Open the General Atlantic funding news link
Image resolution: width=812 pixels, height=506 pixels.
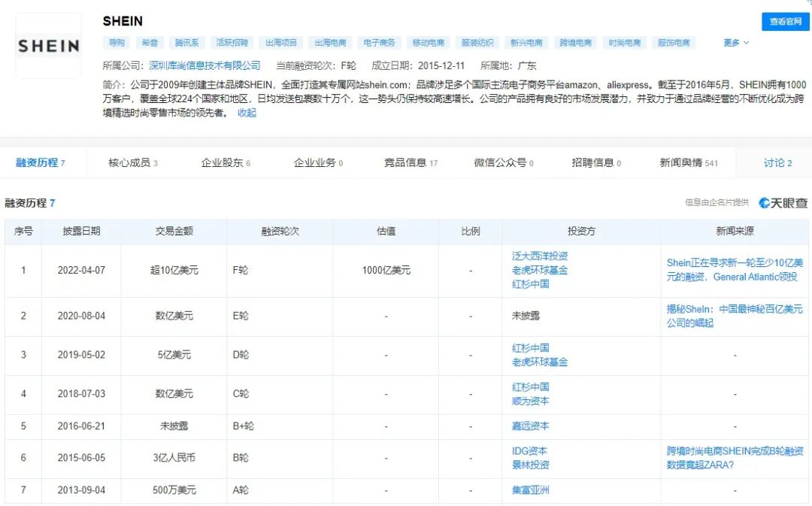pos(735,270)
